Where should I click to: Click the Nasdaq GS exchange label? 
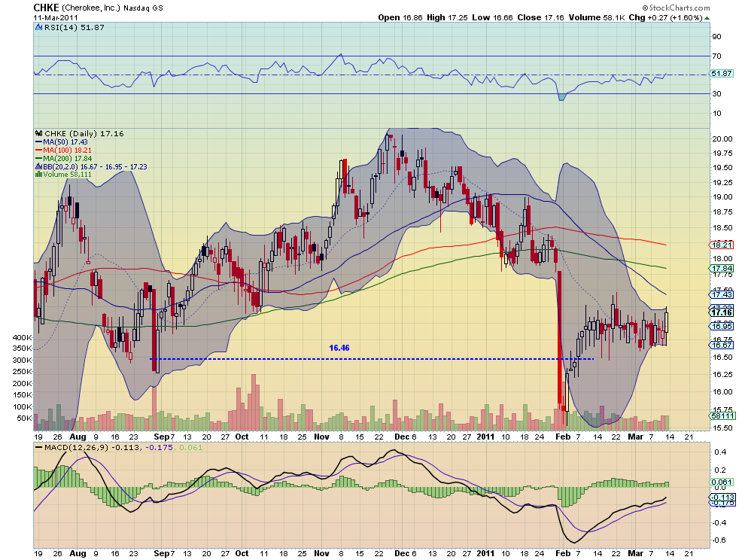point(143,8)
